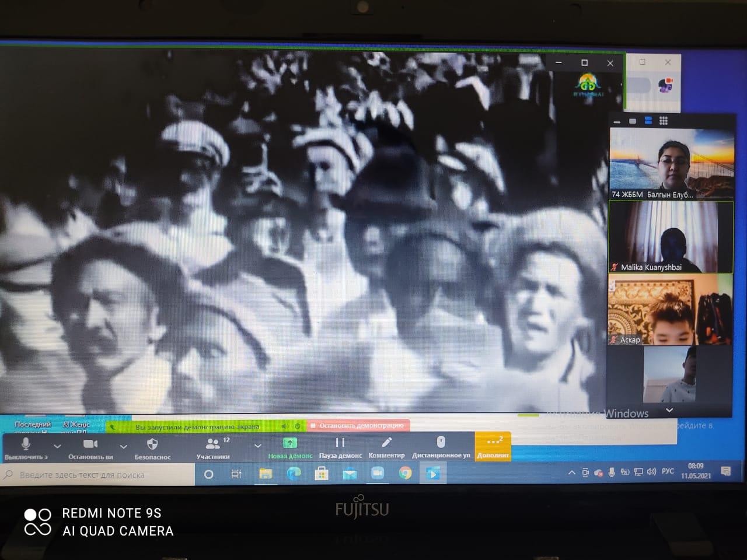This screenshot has width=747, height=560.
Task: Open the More (Дополнит) menu
Action: (x=493, y=447)
